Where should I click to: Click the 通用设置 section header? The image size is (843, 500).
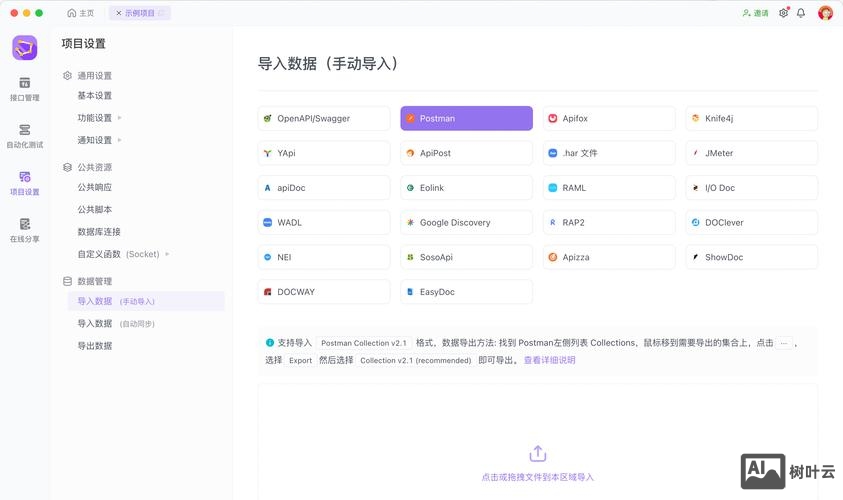pyautogui.click(x=88, y=76)
